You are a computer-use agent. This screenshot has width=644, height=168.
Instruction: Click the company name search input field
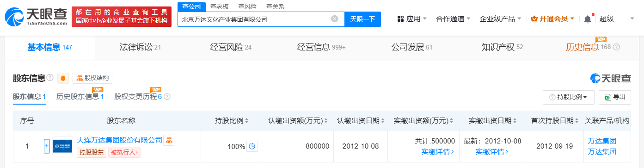coord(254,19)
